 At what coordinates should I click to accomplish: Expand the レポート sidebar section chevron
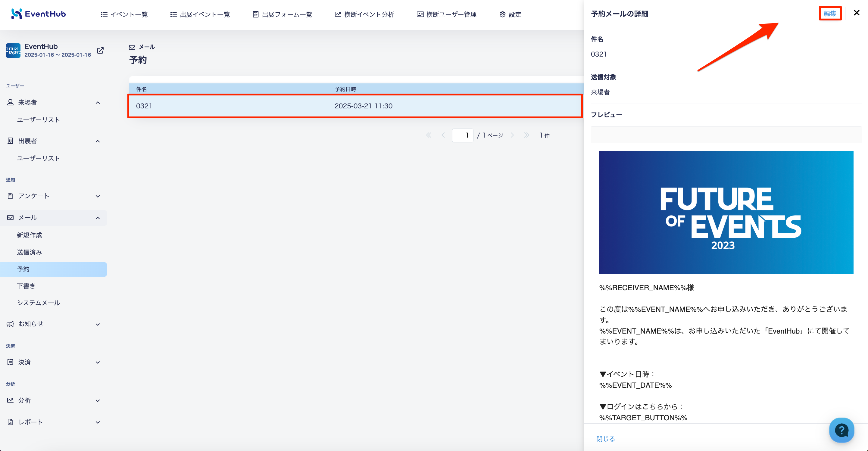coord(98,422)
